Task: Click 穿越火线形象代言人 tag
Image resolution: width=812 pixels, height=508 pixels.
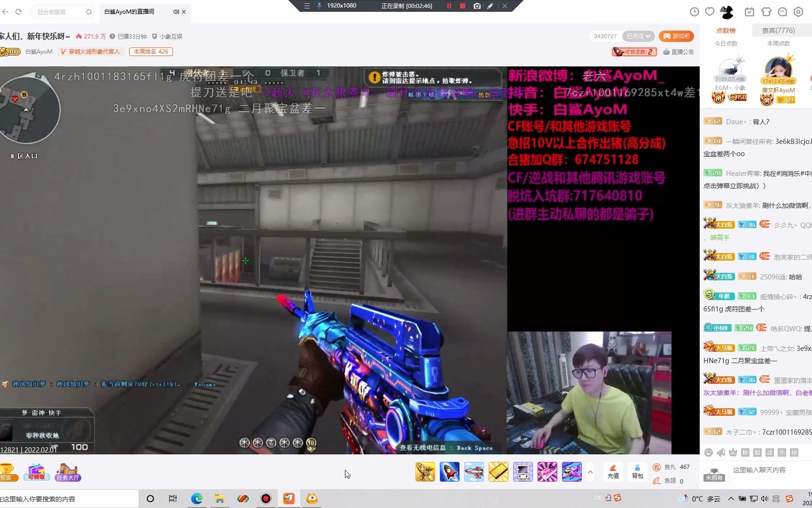Action: coord(91,52)
